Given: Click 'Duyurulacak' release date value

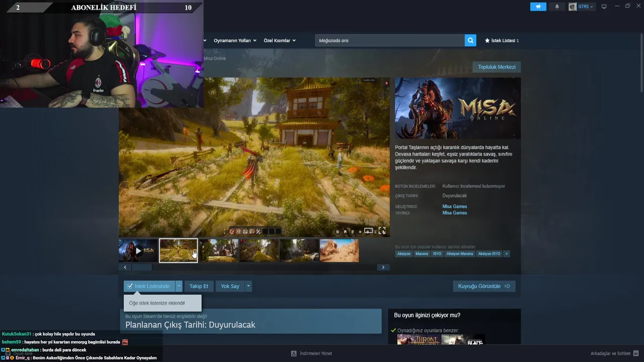Looking at the screenshot, I should 454,196.
